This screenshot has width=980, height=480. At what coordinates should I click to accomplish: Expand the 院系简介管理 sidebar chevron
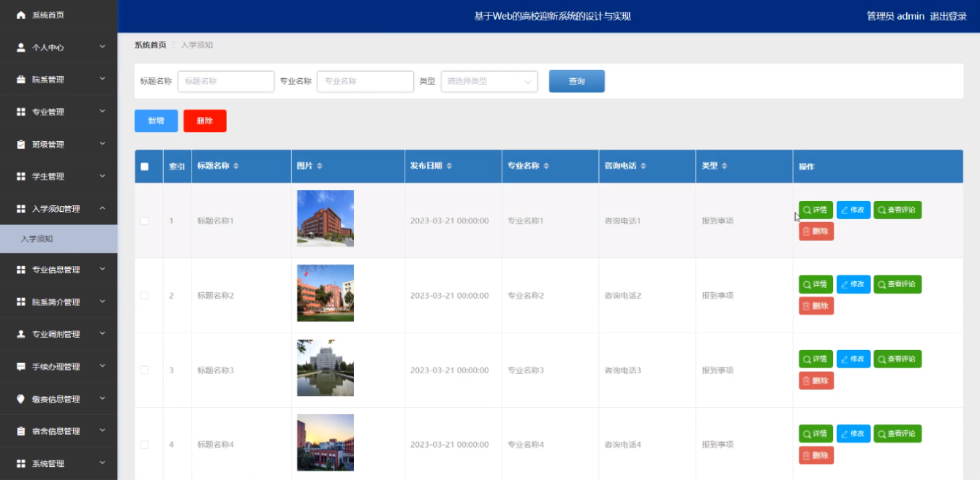[x=102, y=301]
